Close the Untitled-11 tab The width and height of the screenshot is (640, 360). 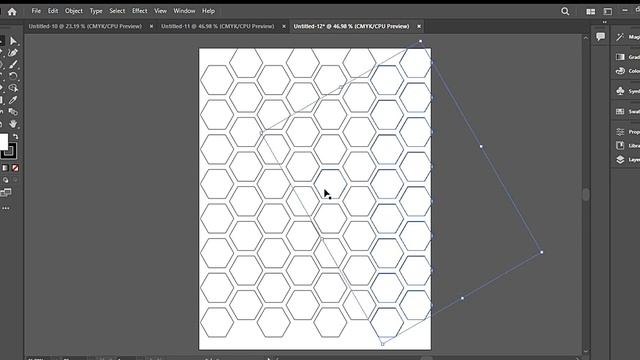click(x=284, y=27)
